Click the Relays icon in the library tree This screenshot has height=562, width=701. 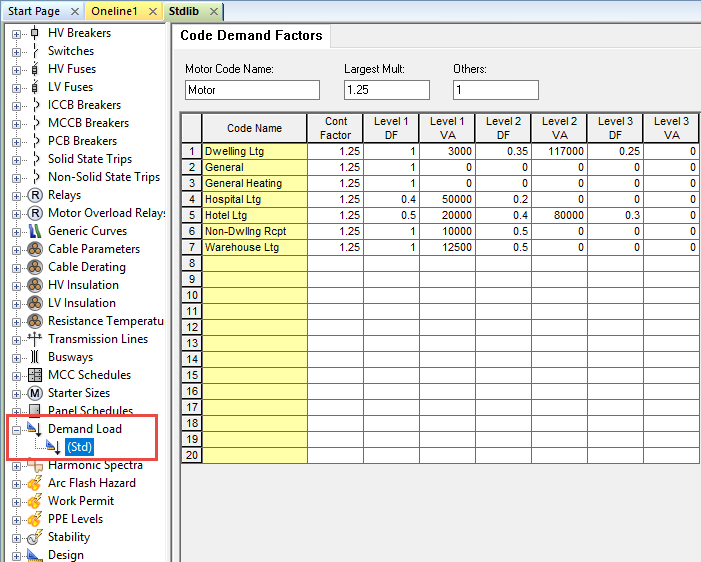point(35,195)
